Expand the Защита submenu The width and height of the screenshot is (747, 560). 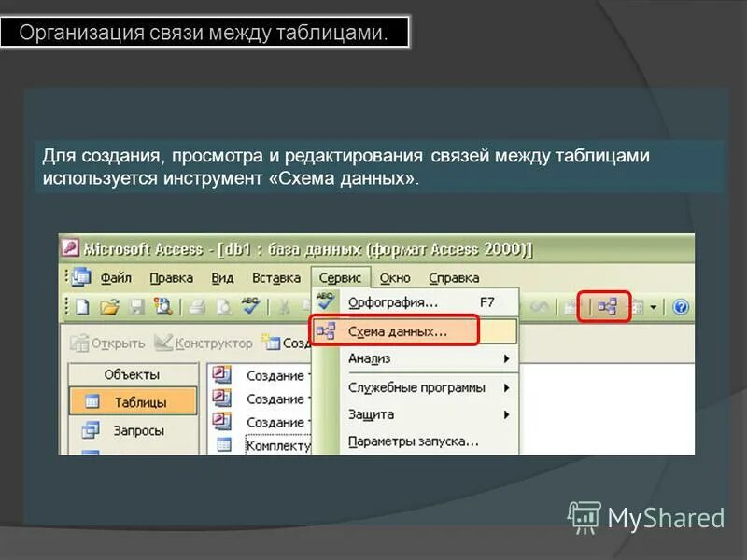tap(415, 414)
